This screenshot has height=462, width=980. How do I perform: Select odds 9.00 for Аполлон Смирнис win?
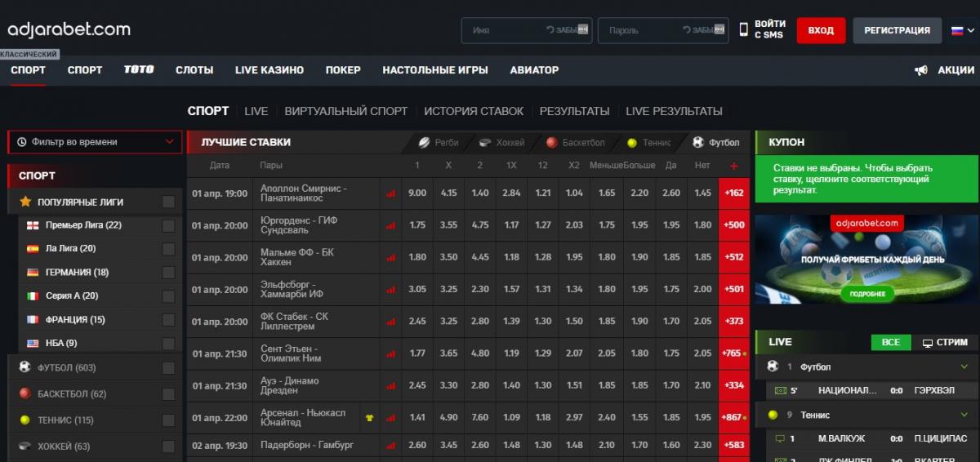[x=417, y=193]
